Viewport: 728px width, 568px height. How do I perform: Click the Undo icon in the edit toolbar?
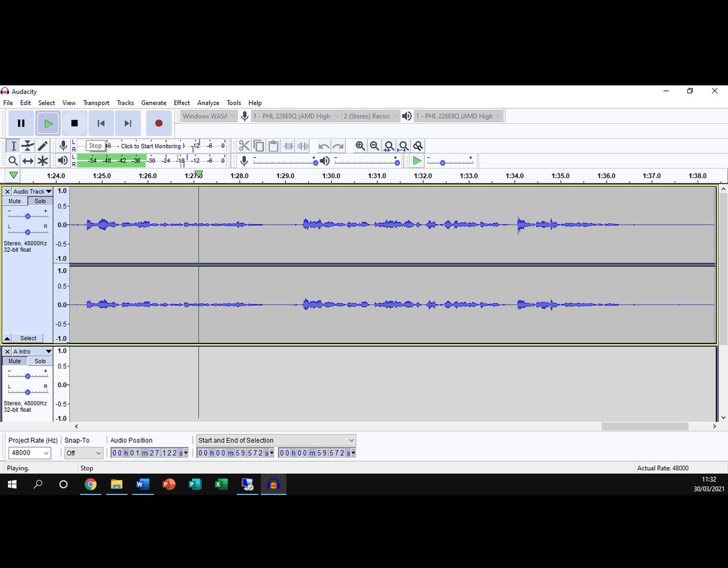coord(323,146)
